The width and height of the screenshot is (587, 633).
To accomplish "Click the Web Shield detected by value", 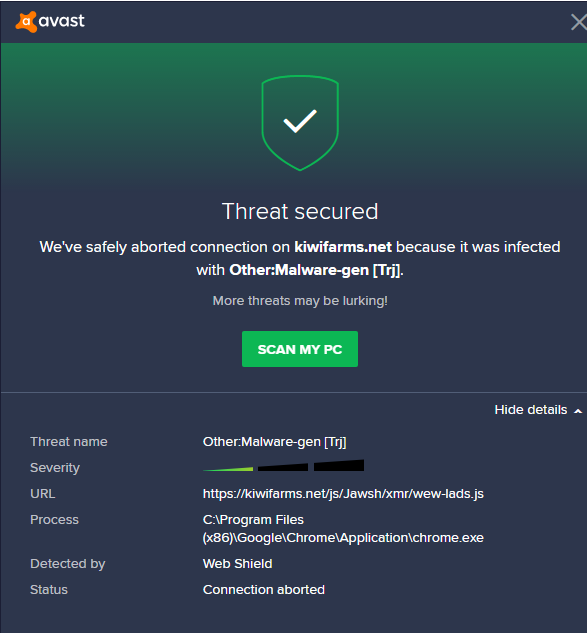I will [237, 564].
